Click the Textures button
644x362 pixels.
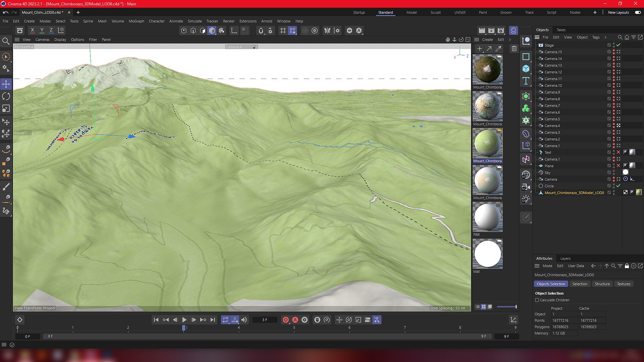pos(624,284)
